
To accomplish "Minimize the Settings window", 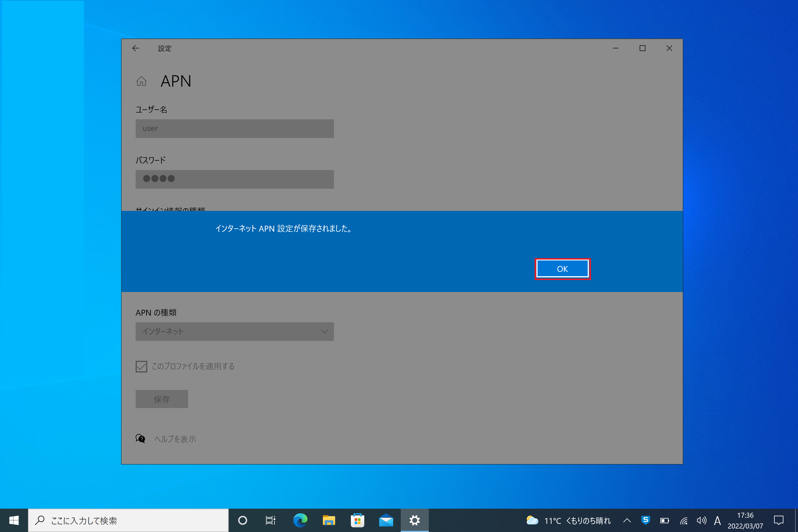I will pyautogui.click(x=615, y=48).
